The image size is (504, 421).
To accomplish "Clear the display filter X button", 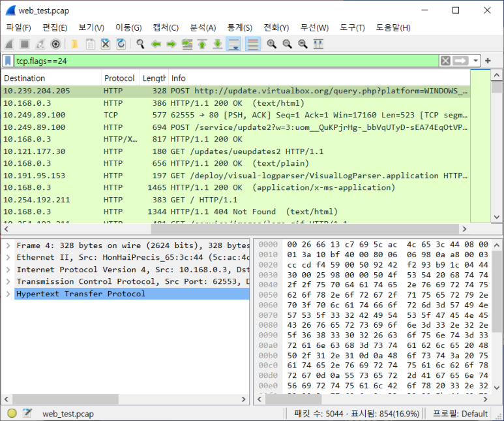I will (x=445, y=61).
